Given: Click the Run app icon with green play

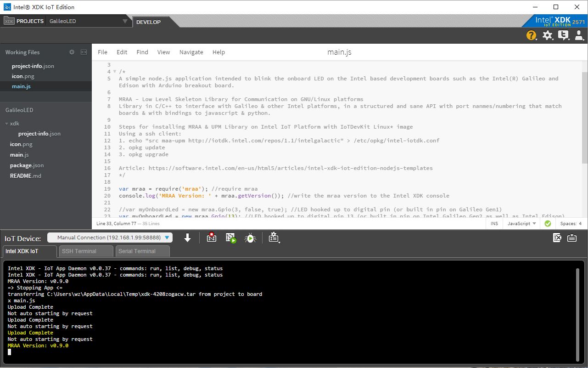Looking at the screenshot, I should (x=231, y=238).
